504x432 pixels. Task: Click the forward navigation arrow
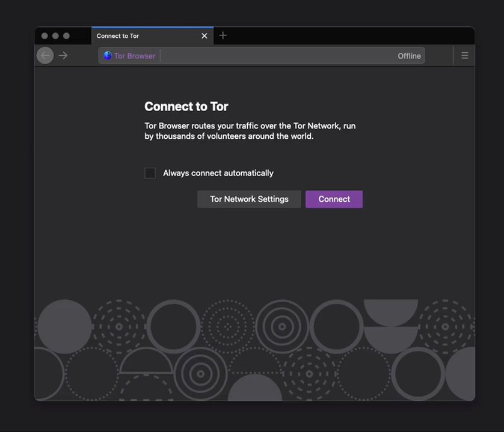63,55
